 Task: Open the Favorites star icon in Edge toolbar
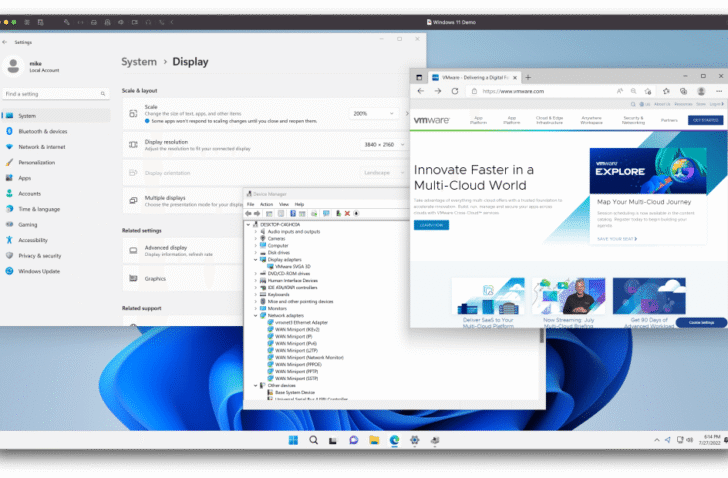[666, 91]
